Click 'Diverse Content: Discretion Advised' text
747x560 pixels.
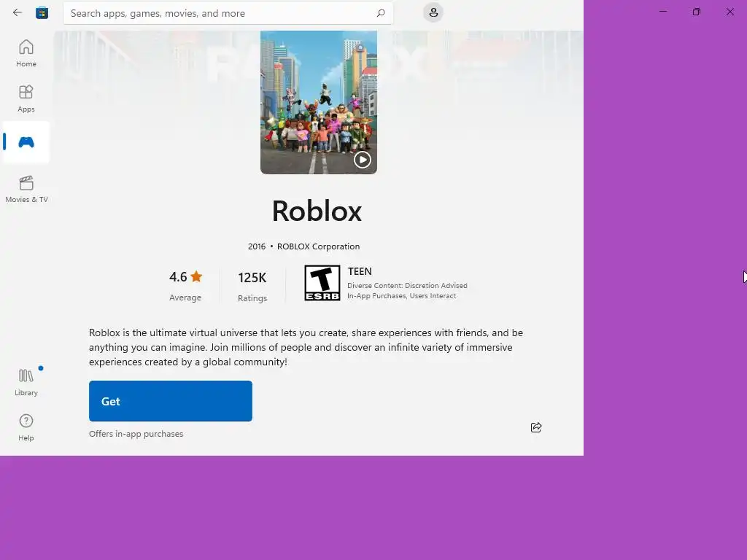407,285
